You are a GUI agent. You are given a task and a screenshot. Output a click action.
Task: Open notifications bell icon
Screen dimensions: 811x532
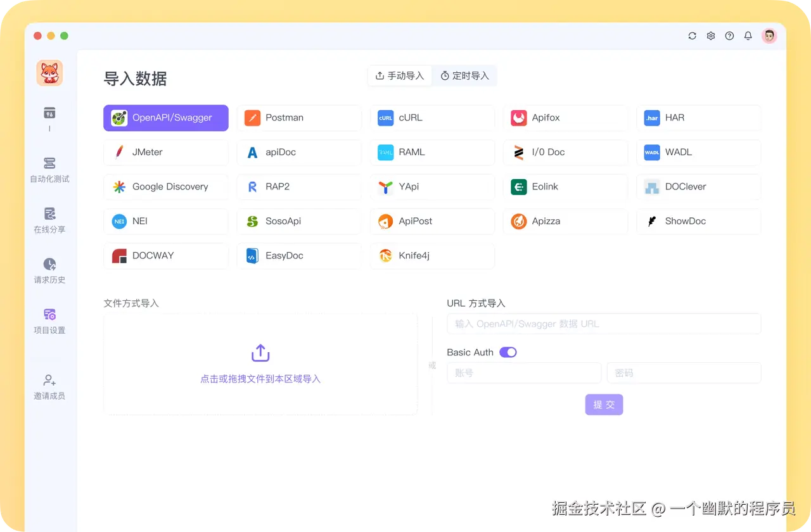click(x=748, y=36)
